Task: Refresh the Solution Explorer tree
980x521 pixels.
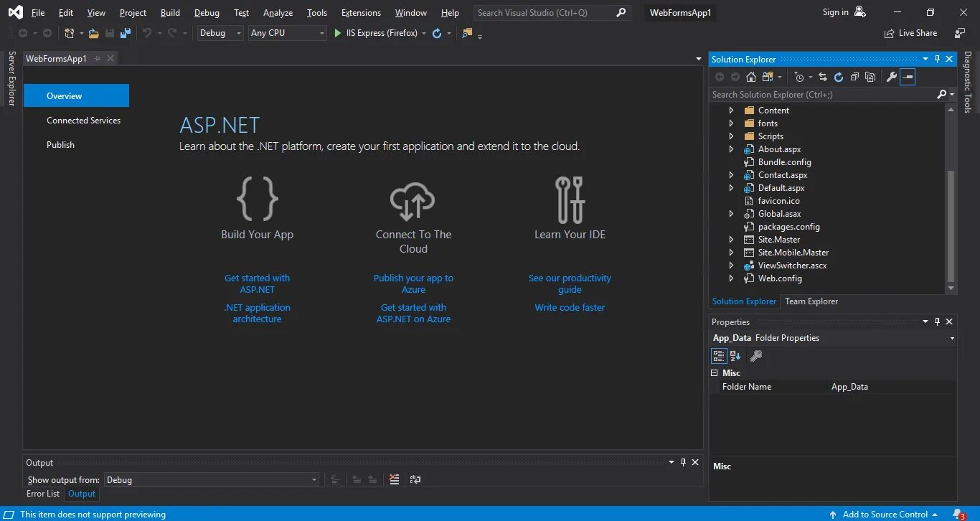Action: pyautogui.click(x=839, y=77)
